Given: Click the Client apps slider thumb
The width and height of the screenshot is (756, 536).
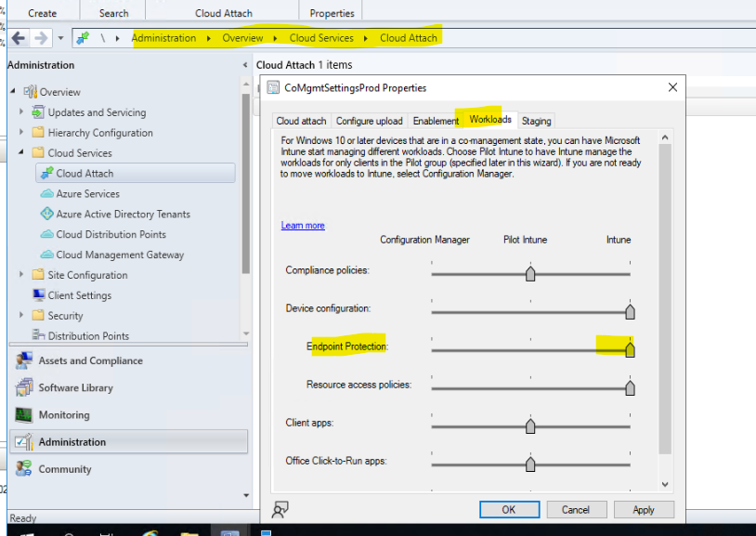Looking at the screenshot, I should (x=530, y=425).
